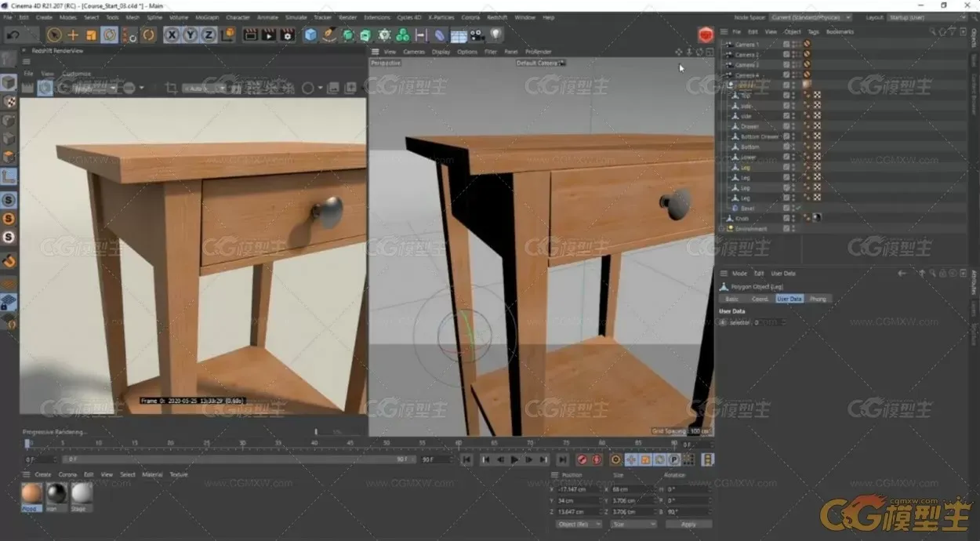
Task: Activate the Scale tool
Action: tap(91, 34)
